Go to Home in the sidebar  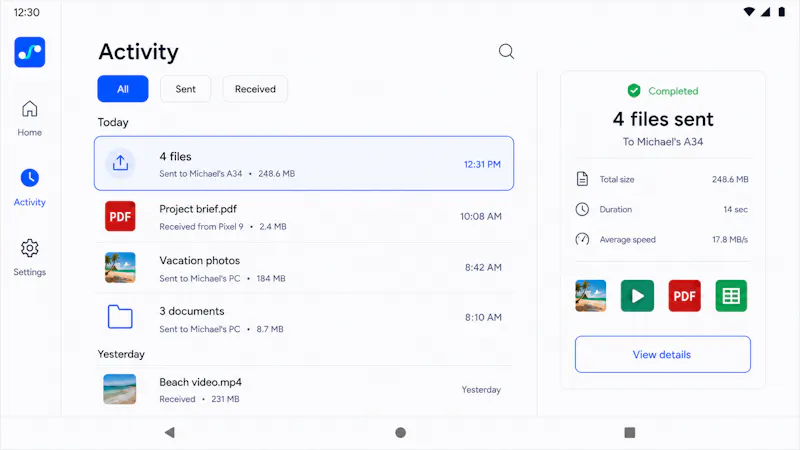[x=30, y=118]
